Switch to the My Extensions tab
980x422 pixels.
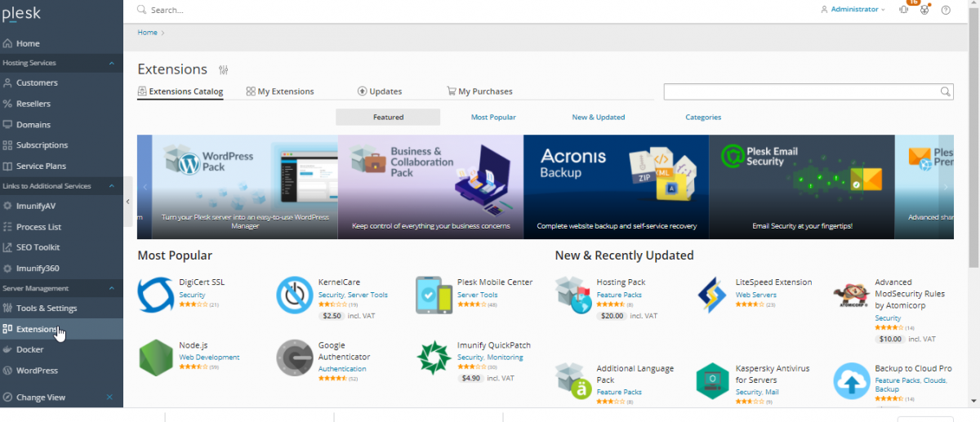pyautogui.click(x=280, y=91)
